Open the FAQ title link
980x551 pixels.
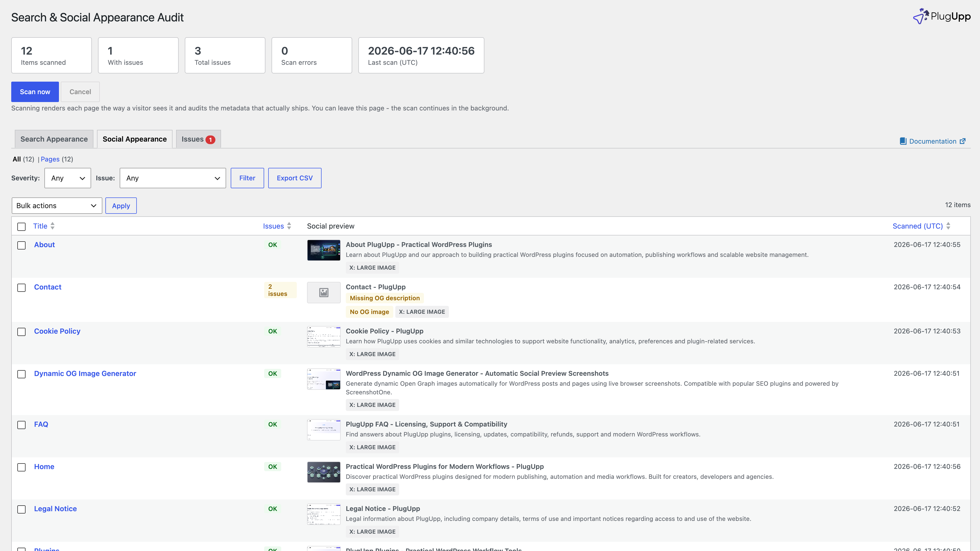(x=41, y=424)
